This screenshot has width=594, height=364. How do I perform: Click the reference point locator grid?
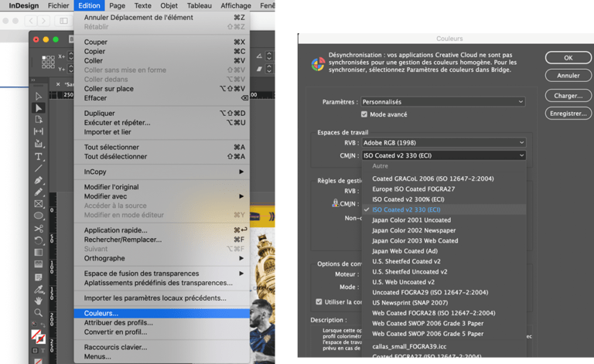(48, 62)
